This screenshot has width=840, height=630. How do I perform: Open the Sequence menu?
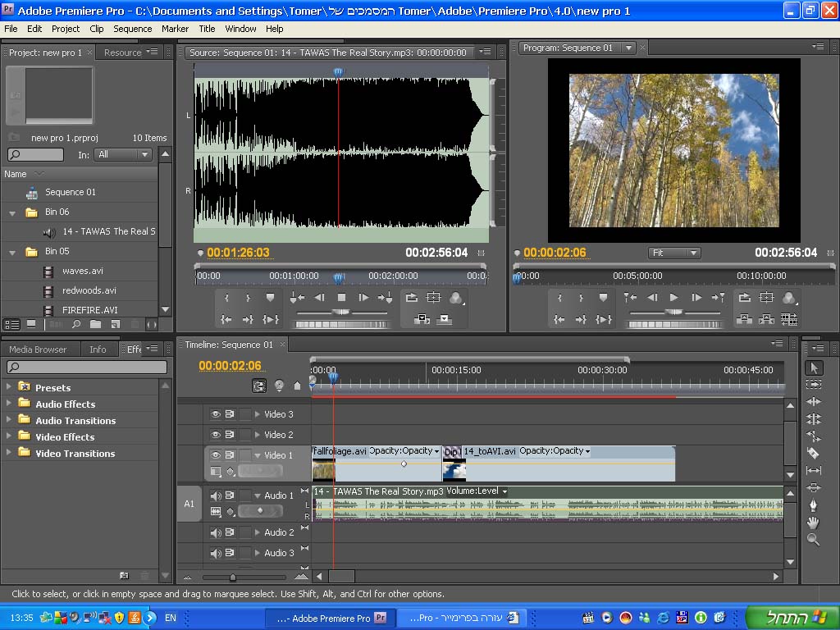pos(132,28)
